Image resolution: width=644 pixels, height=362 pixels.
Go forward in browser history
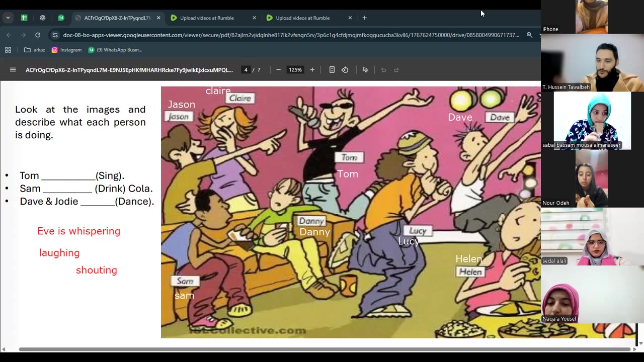tap(23, 35)
